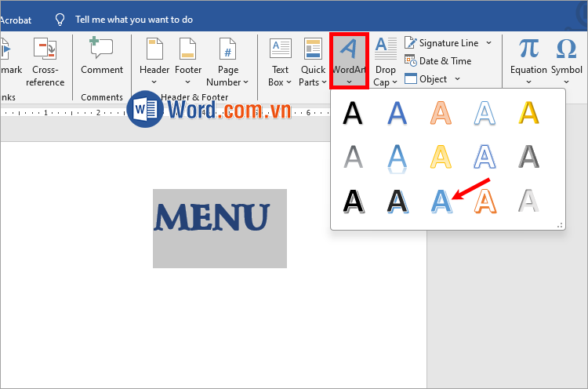588x389 pixels.
Task: Click the Signature Line icon
Action: (410, 42)
